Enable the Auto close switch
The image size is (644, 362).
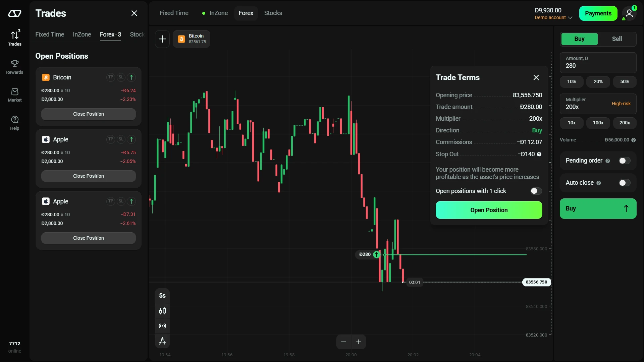pyautogui.click(x=625, y=183)
